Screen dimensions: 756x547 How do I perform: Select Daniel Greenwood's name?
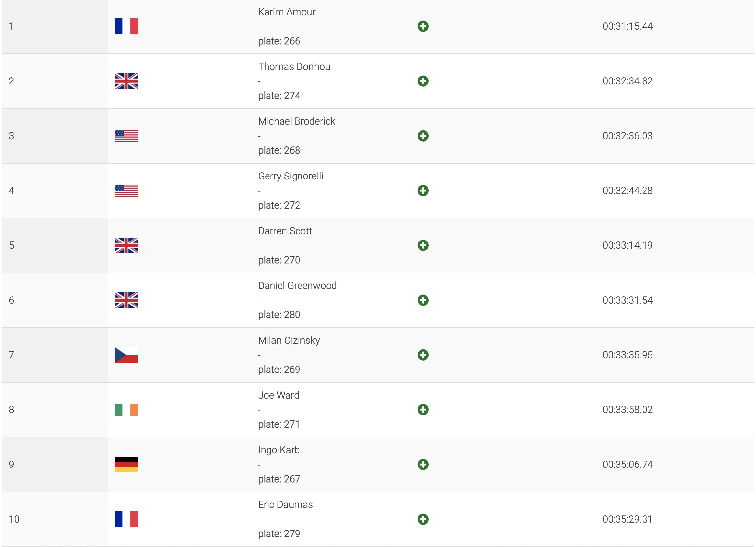click(x=297, y=286)
